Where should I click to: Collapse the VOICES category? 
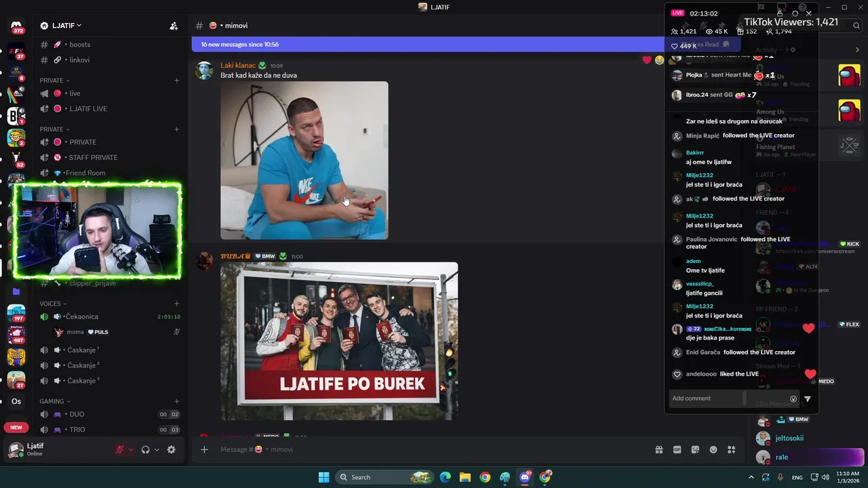click(53, 304)
